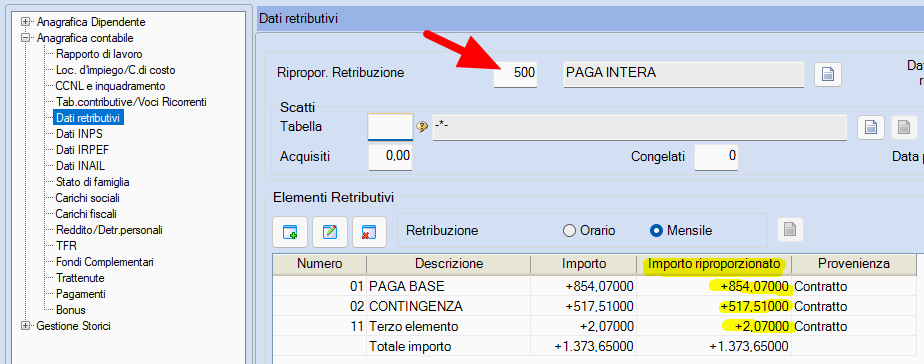Select the CONTINGENZA row
The height and width of the screenshot is (364, 924).
[x=595, y=306]
